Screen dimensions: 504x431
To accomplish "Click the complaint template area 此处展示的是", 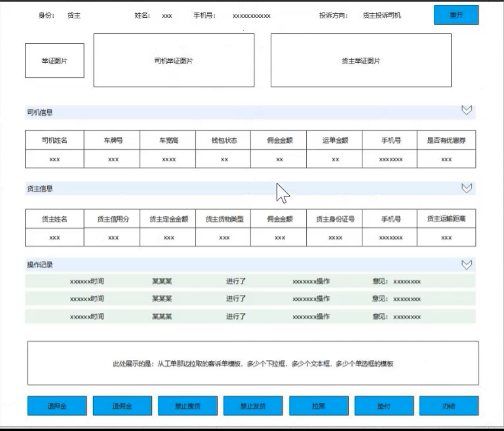I will point(253,364).
